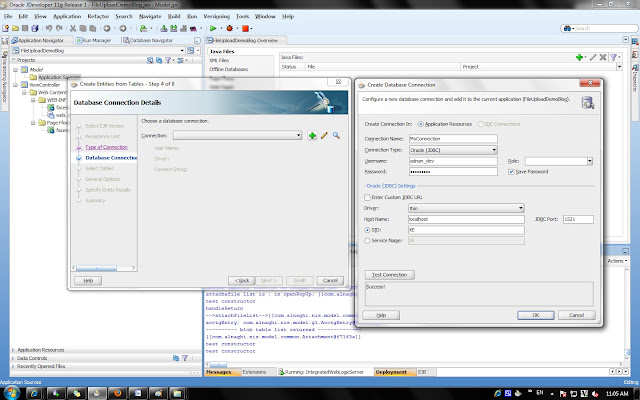Select the IDE Connections radio button
Image resolution: width=640 pixels, height=400 pixels.
coord(480,124)
